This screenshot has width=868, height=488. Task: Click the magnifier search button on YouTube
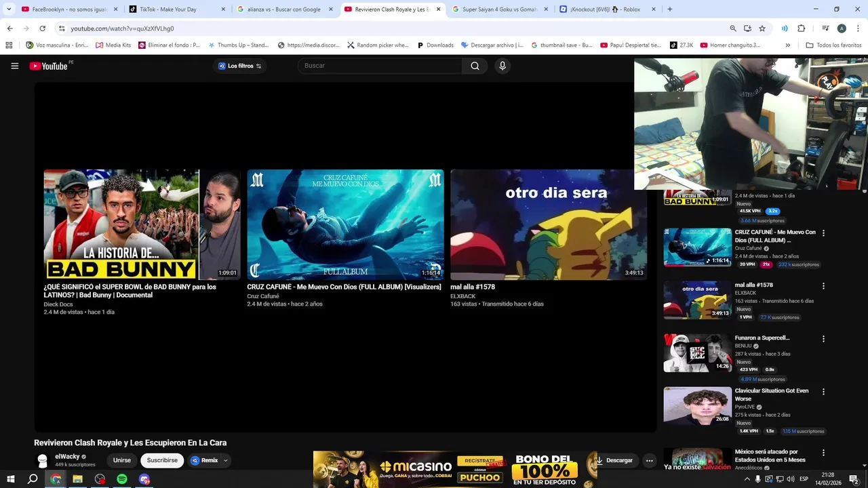pyautogui.click(x=475, y=66)
